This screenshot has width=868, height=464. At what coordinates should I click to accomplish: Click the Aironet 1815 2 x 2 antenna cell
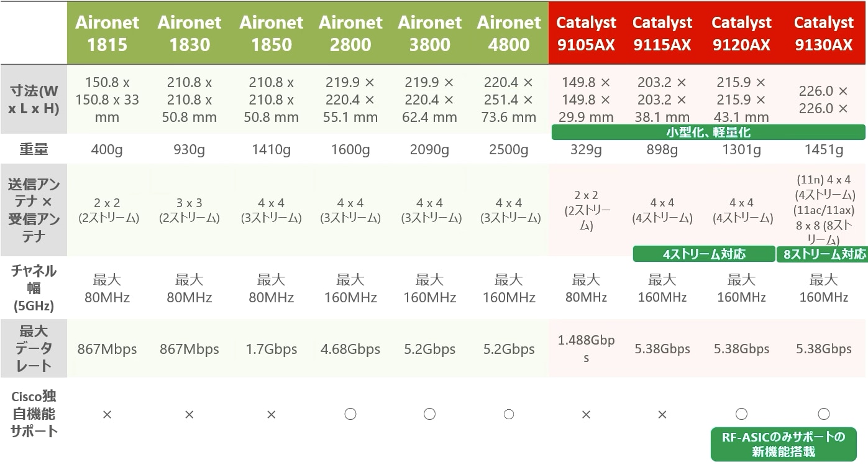[107, 210]
